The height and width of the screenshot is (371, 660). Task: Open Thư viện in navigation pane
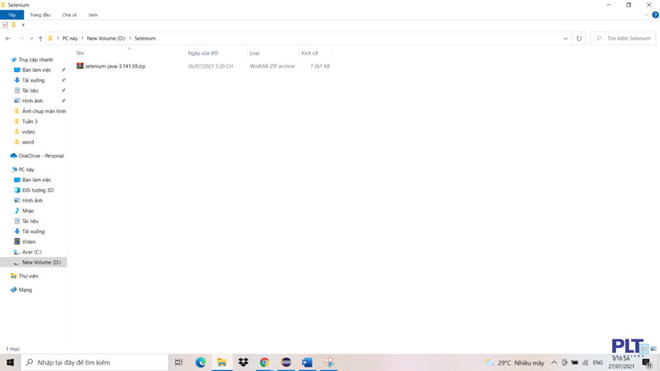28,276
